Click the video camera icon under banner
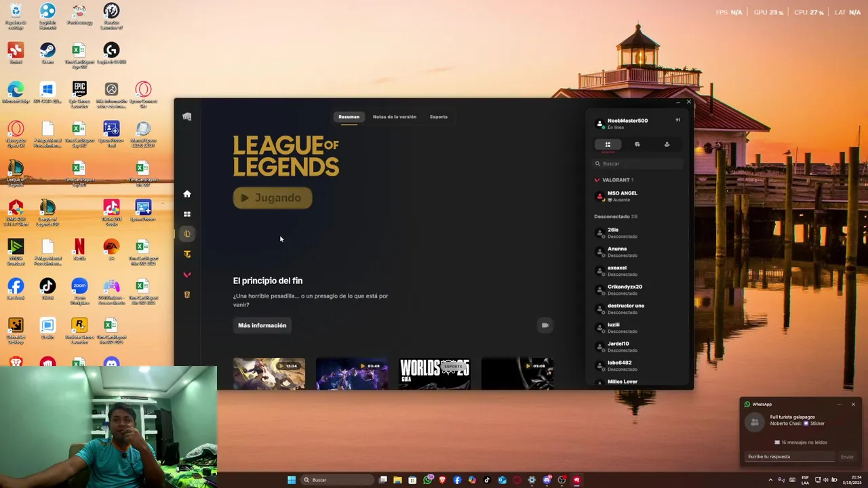 point(545,325)
